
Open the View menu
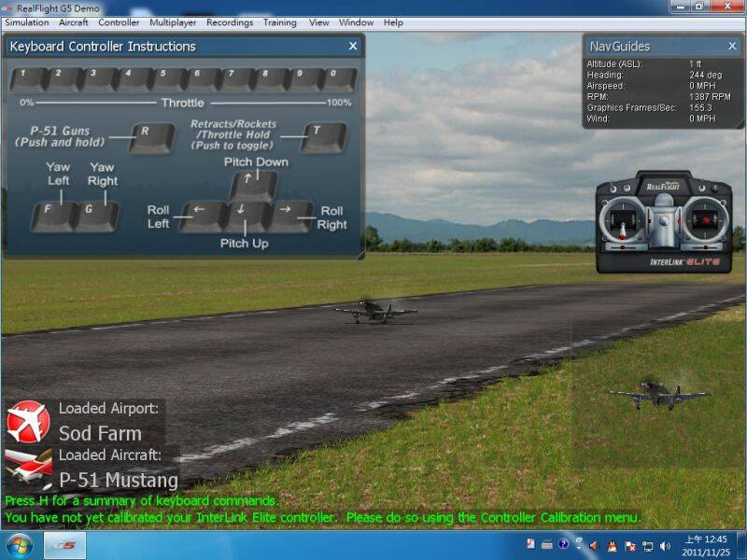[x=318, y=22]
